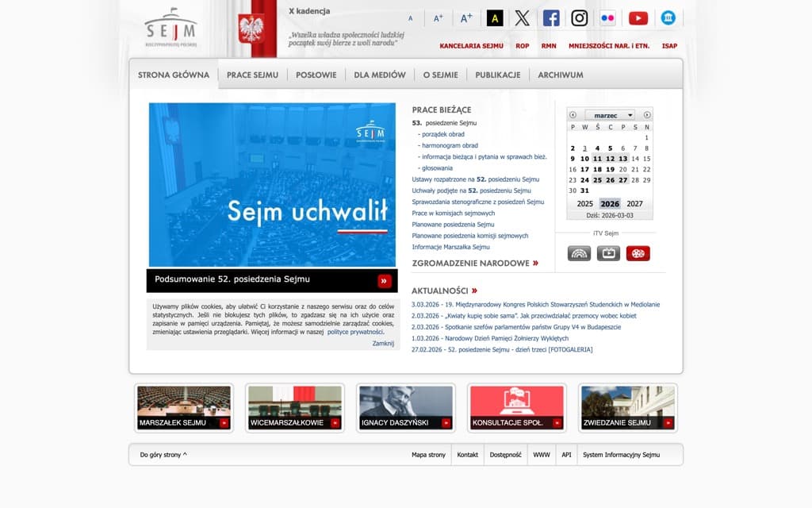Open the MARSZAŁEK SEJMU thumbnail banner
Screen dimensions: 812x508
point(184,407)
